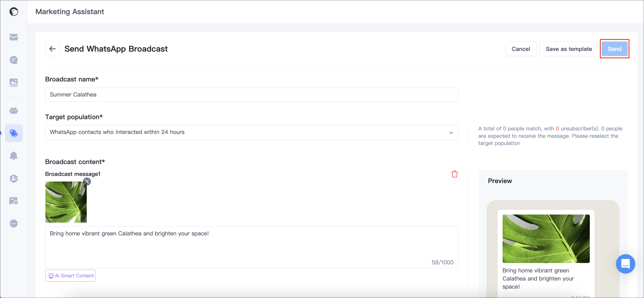Open the bell notifications sidebar icon

(x=14, y=156)
